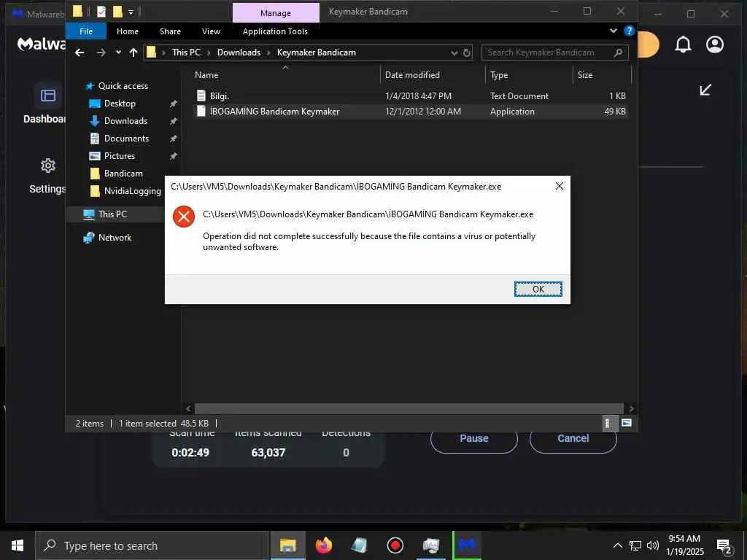Pause the Malwarebytes scan
Viewport: 747px width, 560px height.
pos(474,438)
